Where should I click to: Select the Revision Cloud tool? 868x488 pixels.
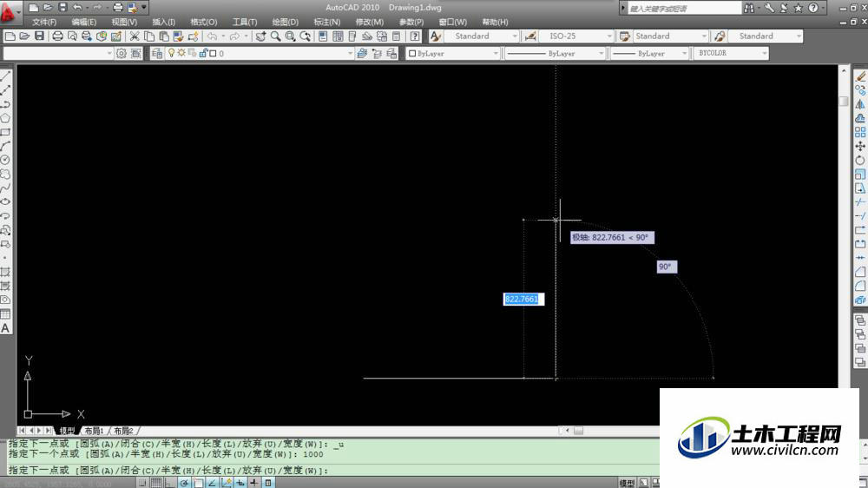(5, 174)
